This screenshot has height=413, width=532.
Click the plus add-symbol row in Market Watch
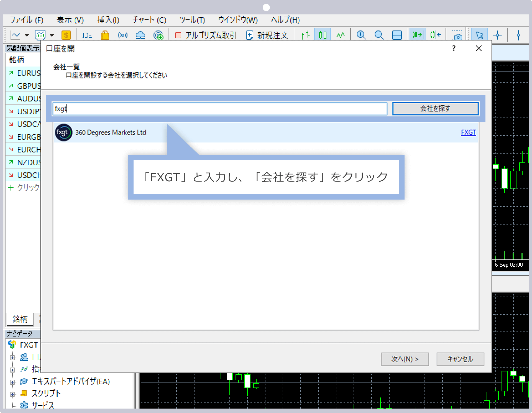point(23,188)
